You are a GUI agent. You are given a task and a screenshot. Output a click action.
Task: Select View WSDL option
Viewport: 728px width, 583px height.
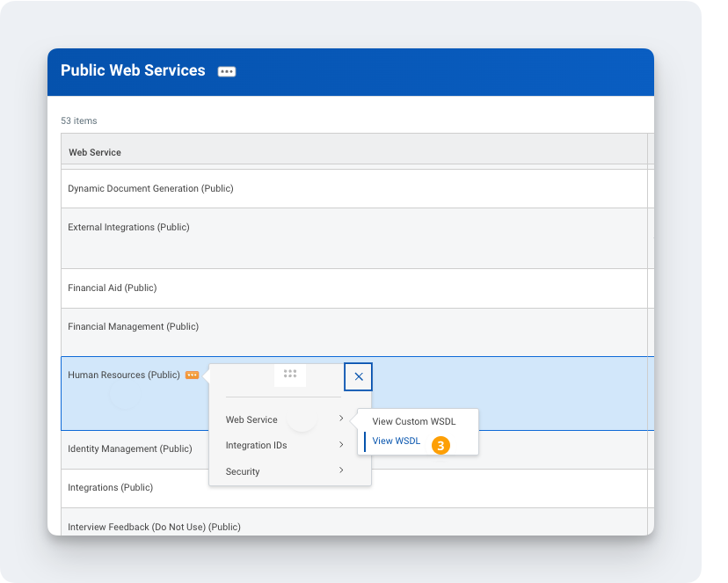(x=397, y=441)
